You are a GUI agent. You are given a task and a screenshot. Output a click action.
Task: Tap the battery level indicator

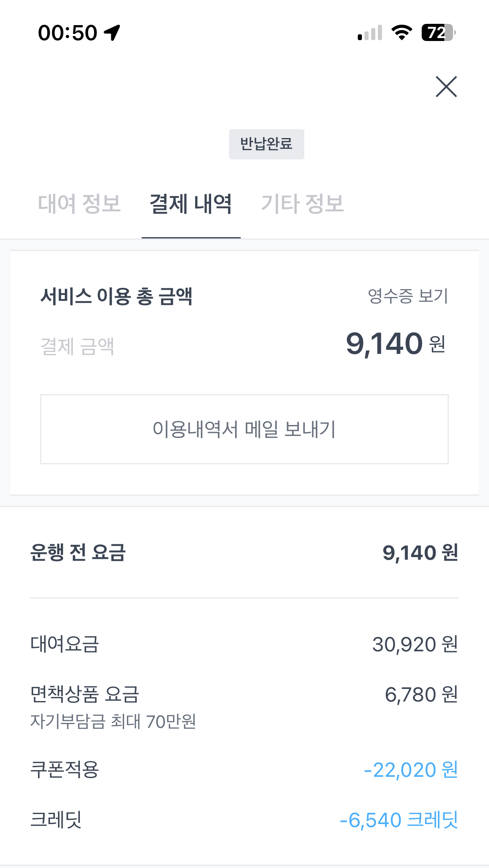pyautogui.click(x=438, y=33)
